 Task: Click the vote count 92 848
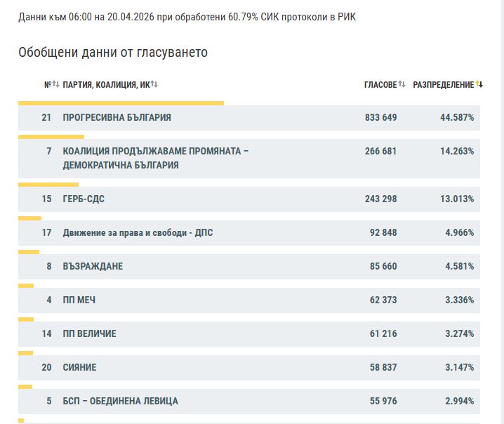click(383, 232)
